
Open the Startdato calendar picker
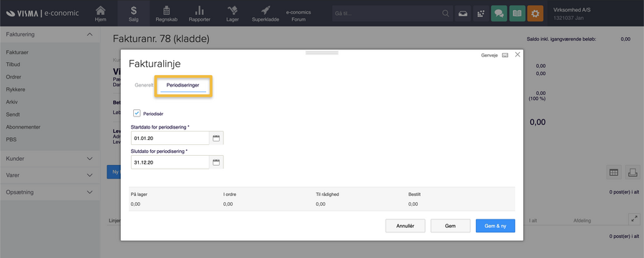point(216,138)
